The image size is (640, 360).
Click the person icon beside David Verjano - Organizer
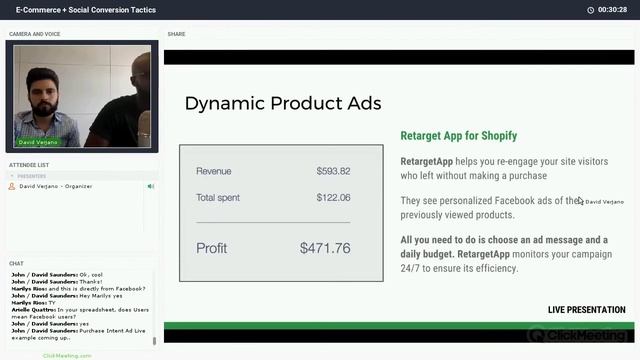[x=12, y=187]
